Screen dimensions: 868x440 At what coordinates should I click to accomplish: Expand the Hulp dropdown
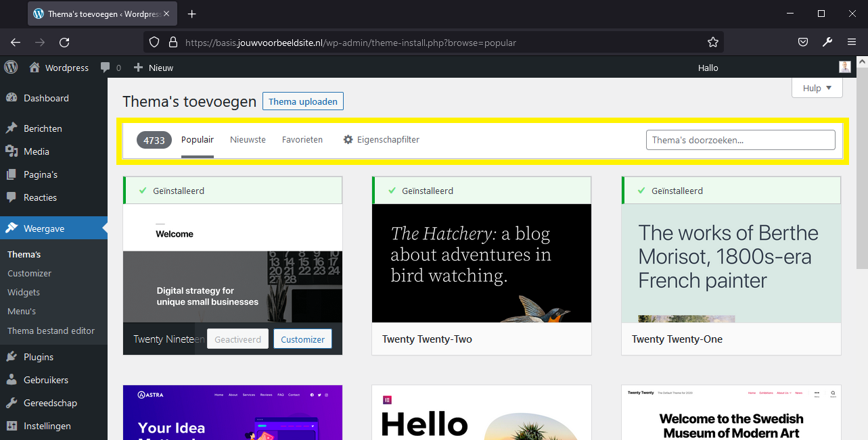(816, 88)
